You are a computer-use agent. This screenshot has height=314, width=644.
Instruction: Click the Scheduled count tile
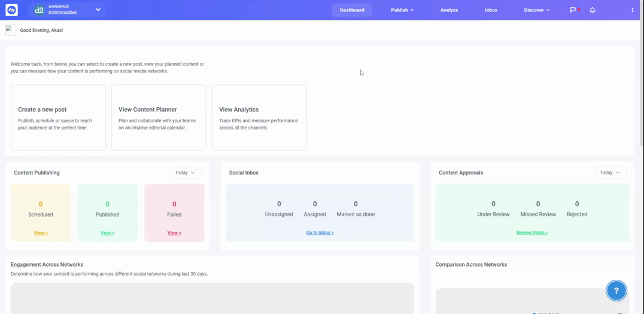[41, 213]
